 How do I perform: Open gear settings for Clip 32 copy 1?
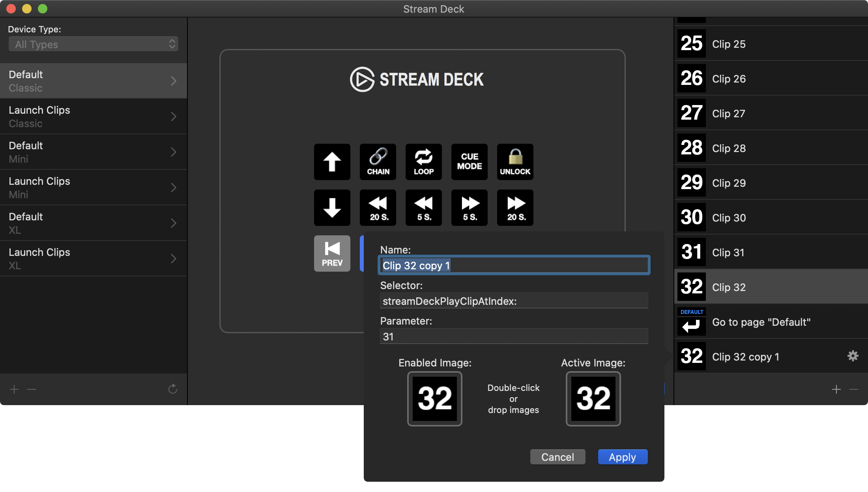click(853, 356)
